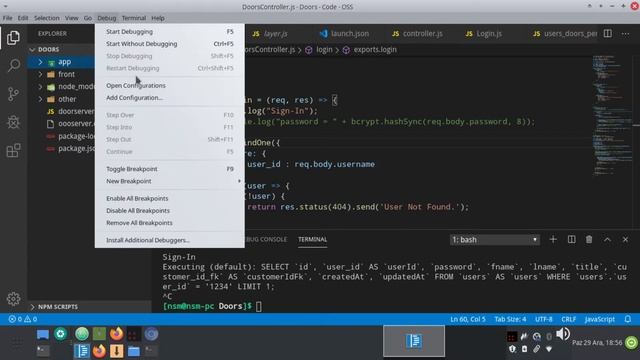Select Start Without Debugging
This screenshot has width=640, height=360.
click(x=170, y=44)
